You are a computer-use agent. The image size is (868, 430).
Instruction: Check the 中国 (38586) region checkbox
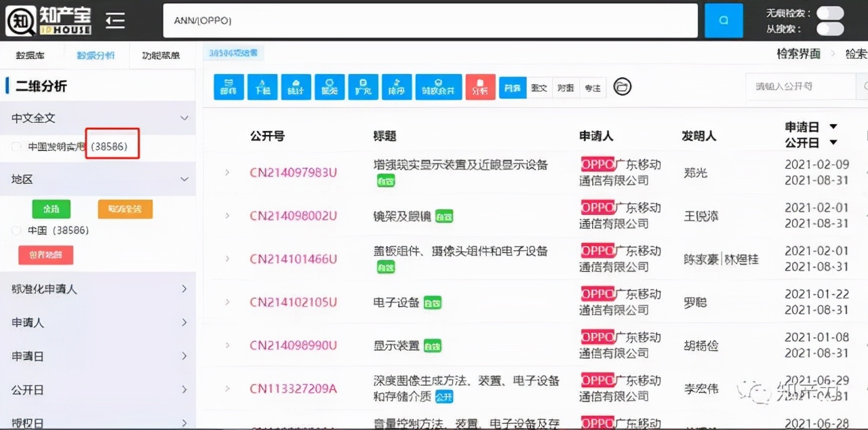[16, 231]
